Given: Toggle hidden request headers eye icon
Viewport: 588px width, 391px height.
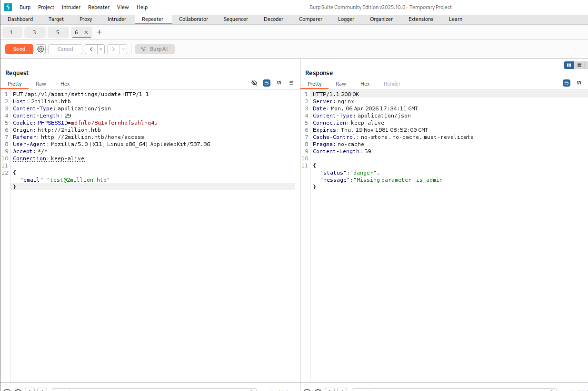Looking at the screenshot, I should click(254, 83).
